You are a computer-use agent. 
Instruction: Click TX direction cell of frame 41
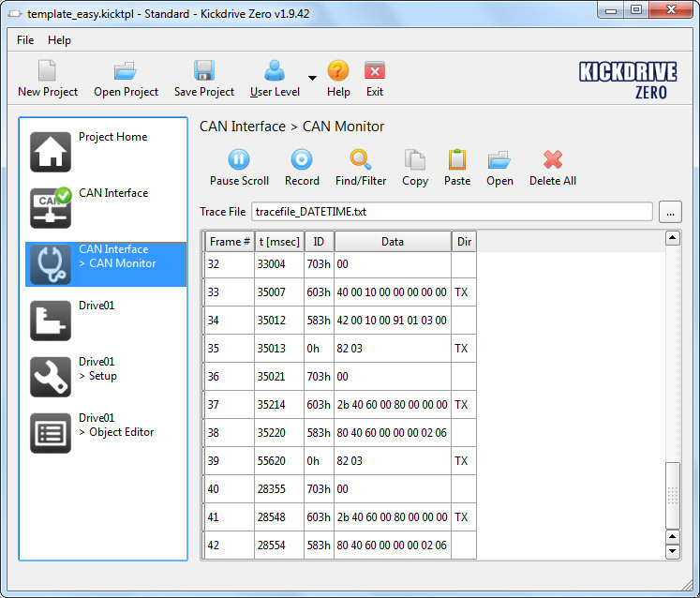pyautogui.click(x=464, y=517)
